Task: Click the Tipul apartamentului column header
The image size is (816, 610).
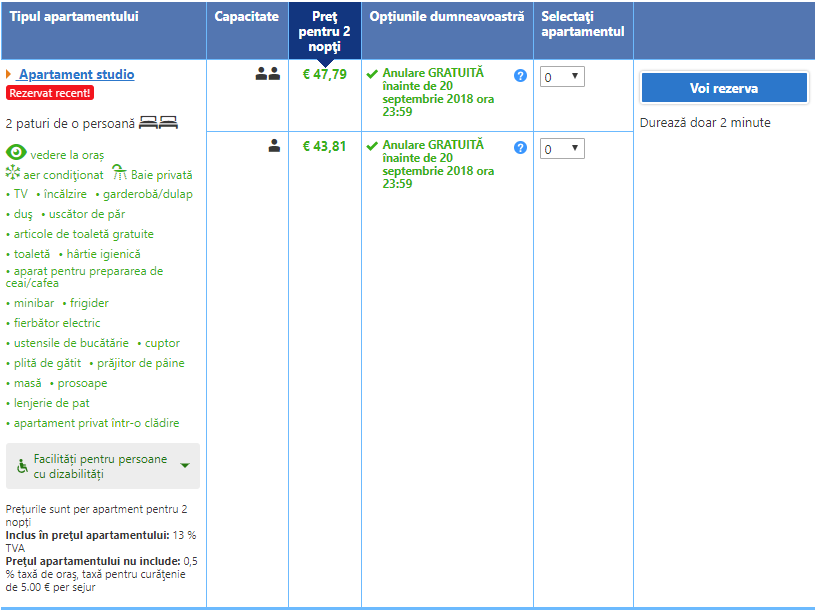Action: 74,17
